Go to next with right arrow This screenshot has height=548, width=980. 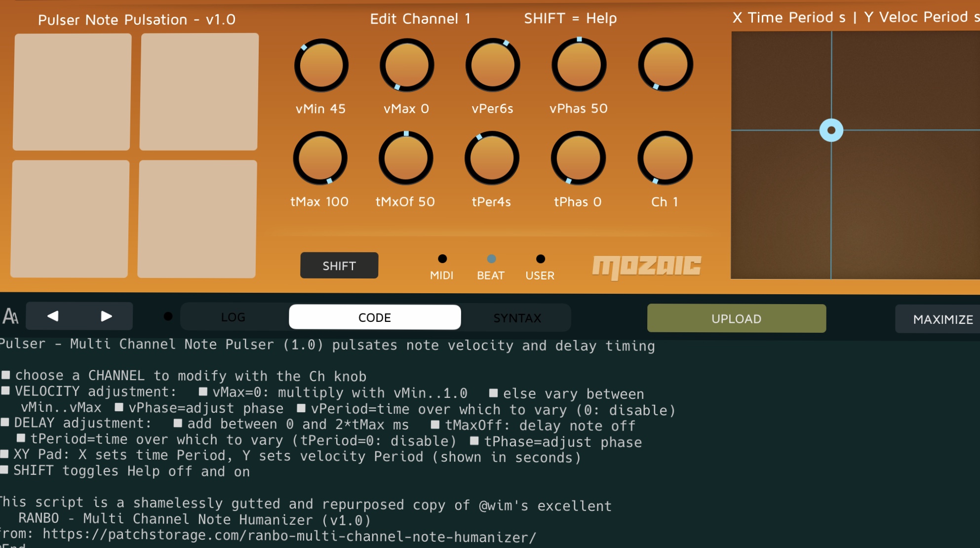click(x=106, y=316)
